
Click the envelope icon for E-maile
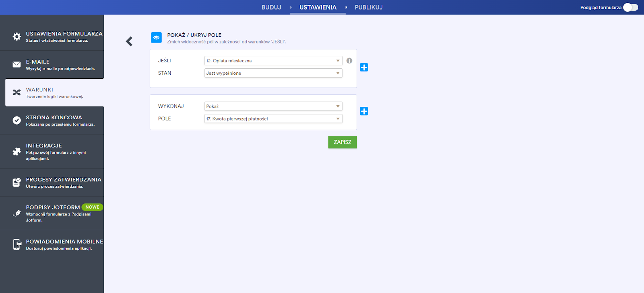click(17, 64)
